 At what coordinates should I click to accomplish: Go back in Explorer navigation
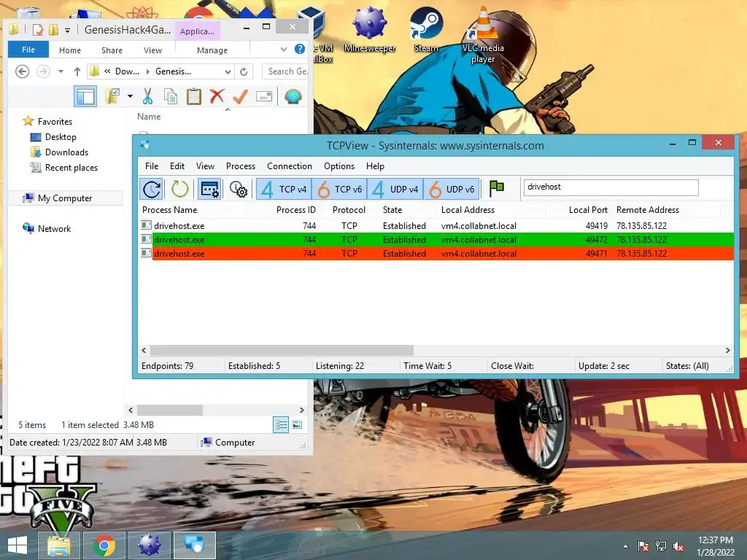[x=23, y=71]
